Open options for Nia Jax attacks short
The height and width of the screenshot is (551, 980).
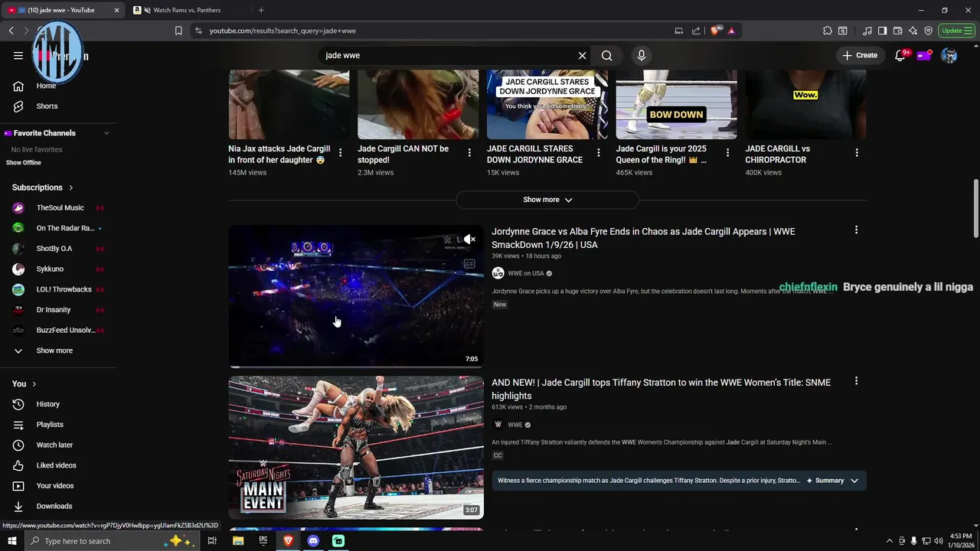(x=340, y=152)
